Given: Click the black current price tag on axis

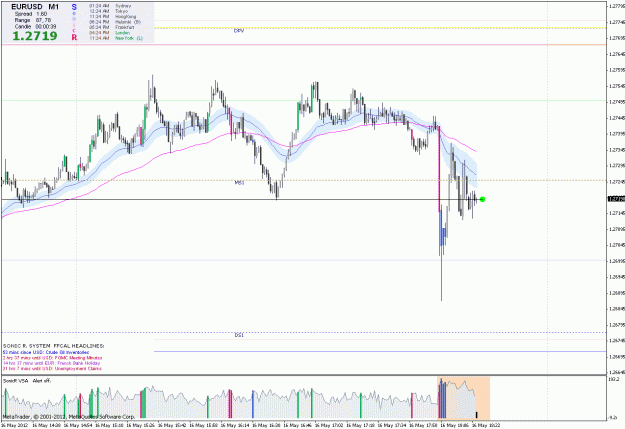Looking at the screenshot, I should click(x=616, y=199).
